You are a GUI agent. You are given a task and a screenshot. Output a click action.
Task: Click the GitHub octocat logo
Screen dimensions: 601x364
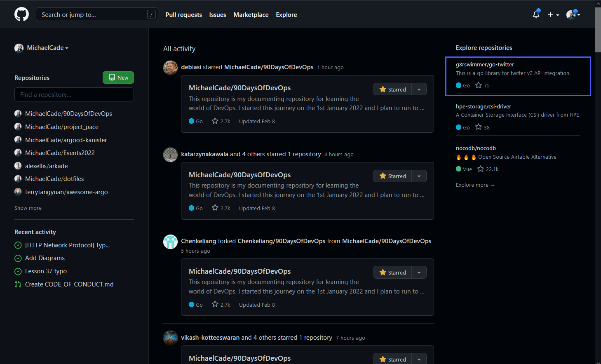pos(21,14)
